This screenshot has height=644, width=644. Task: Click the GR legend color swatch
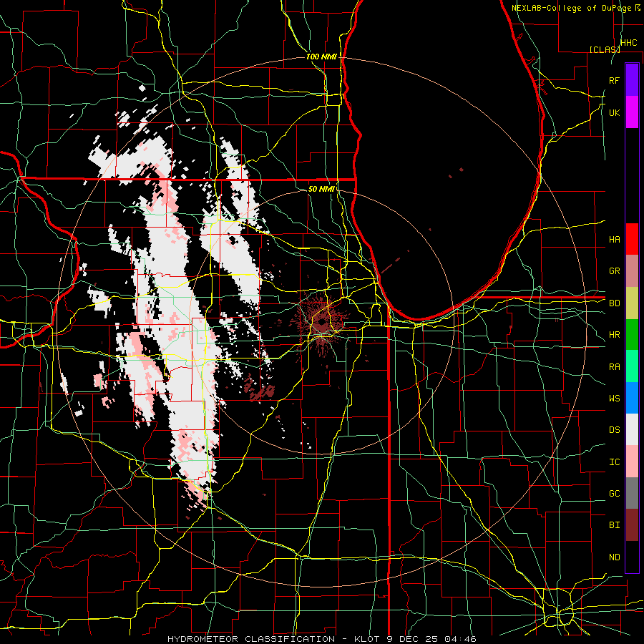pyautogui.click(x=632, y=270)
